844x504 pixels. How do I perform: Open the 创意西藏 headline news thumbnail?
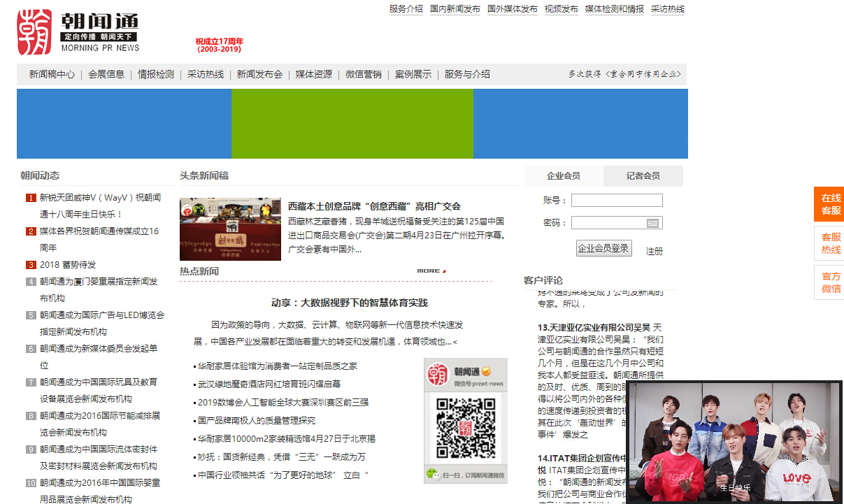(x=230, y=229)
